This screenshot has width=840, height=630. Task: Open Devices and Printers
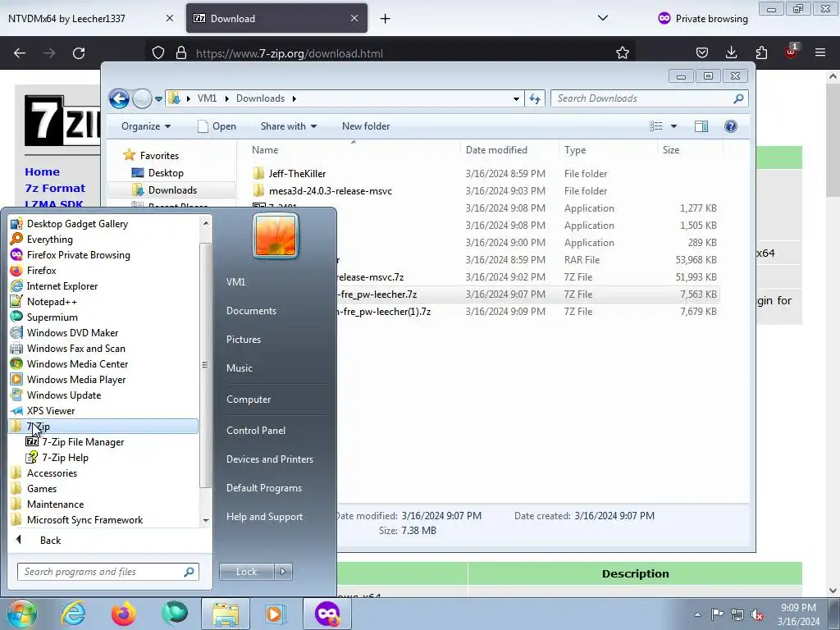tap(269, 459)
